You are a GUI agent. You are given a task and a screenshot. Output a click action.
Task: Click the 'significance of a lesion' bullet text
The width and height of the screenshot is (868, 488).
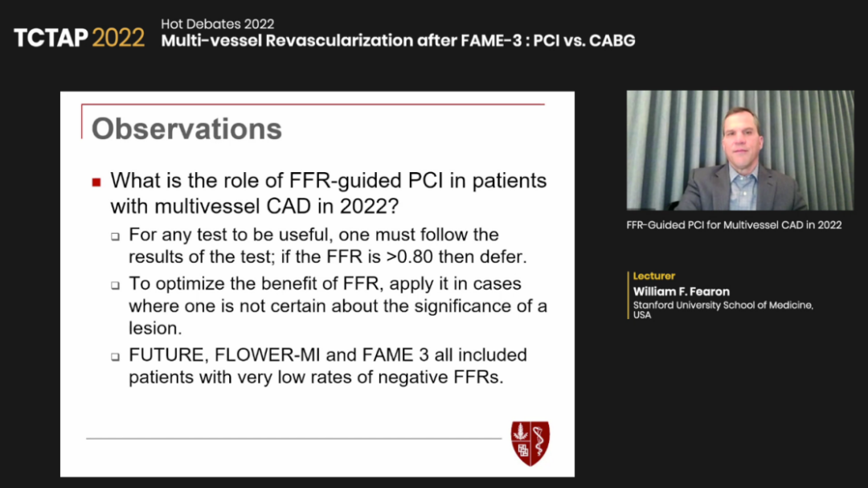(x=338, y=317)
